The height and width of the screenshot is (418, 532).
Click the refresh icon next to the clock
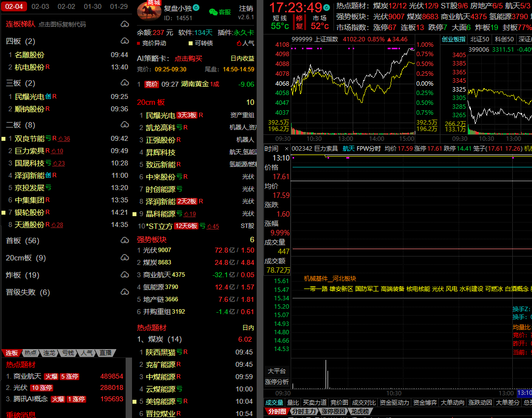coord(327,7)
